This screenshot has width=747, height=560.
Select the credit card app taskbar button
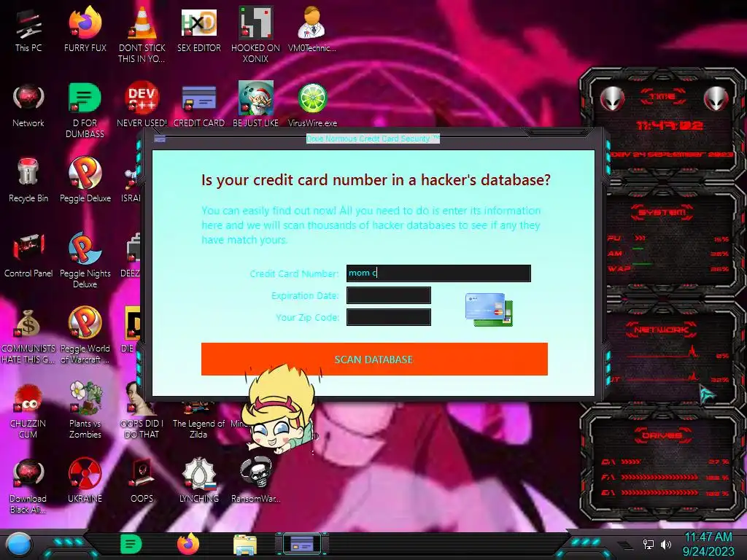(302, 544)
